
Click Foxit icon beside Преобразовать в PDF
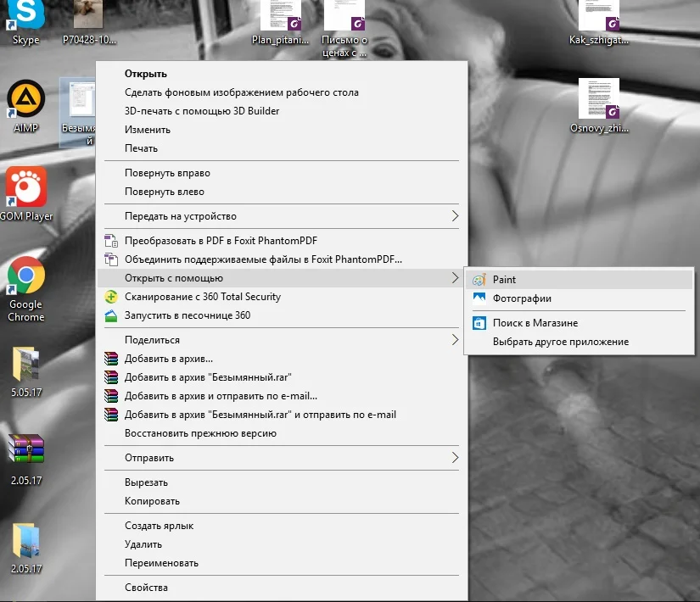coord(111,241)
